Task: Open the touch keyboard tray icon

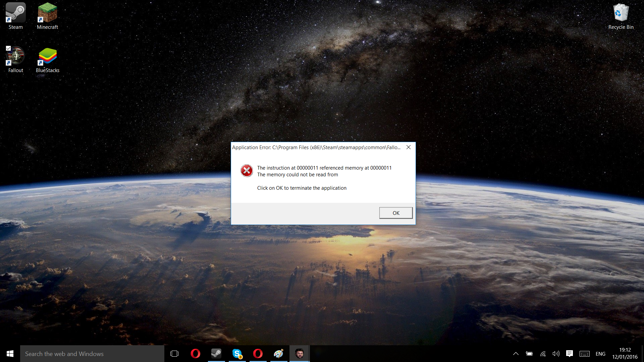Action: 585,354
